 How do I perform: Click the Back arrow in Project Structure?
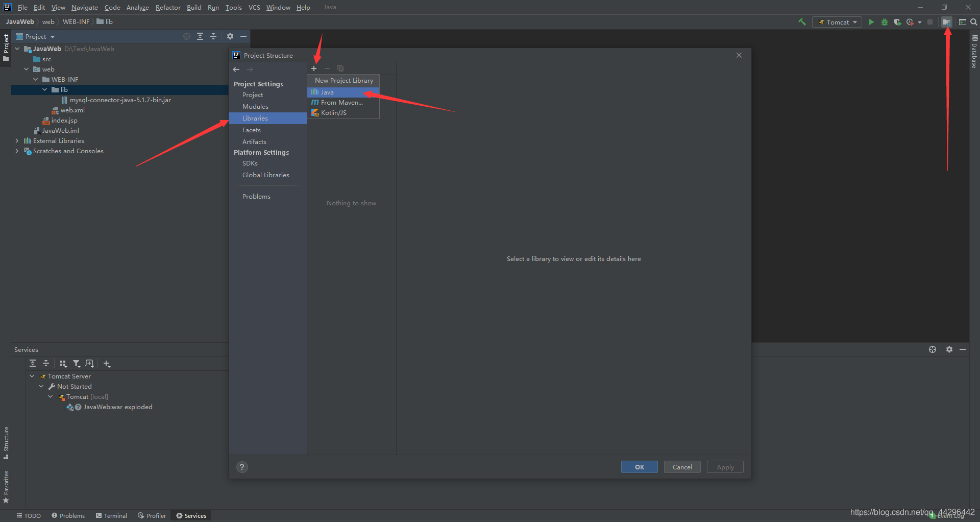coord(236,69)
